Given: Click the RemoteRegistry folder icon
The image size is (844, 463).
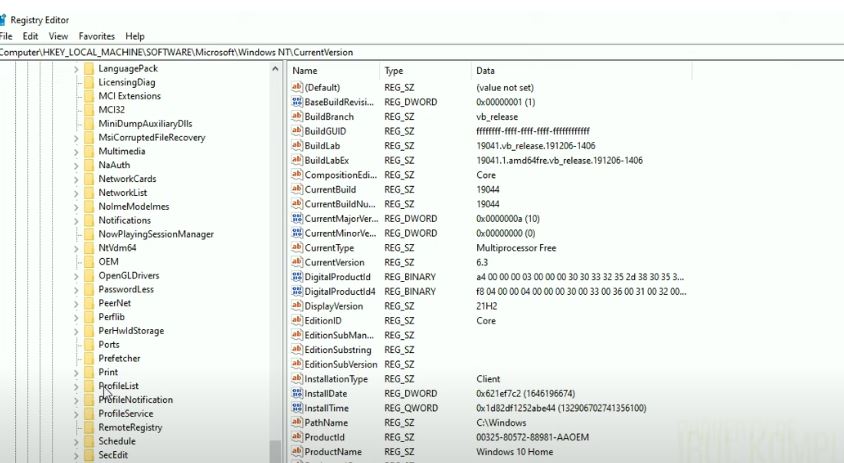Looking at the screenshot, I should point(89,427).
